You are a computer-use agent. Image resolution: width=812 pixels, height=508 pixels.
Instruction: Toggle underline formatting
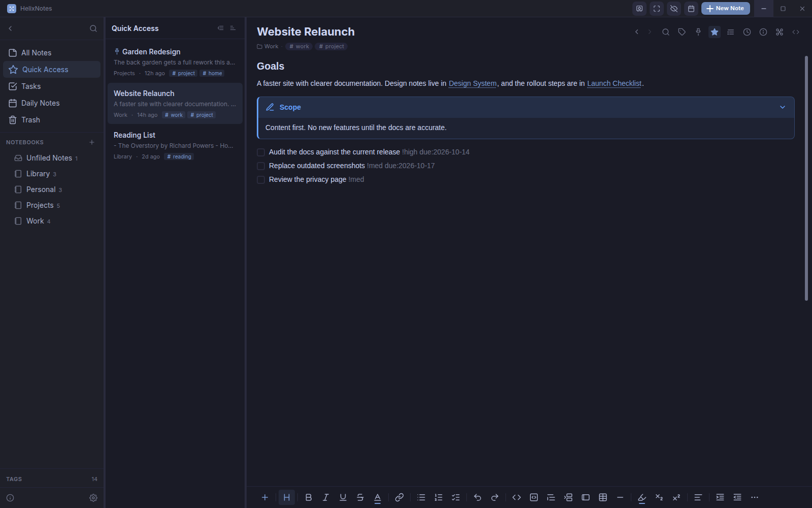pyautogui.click(x=343, y=497)
